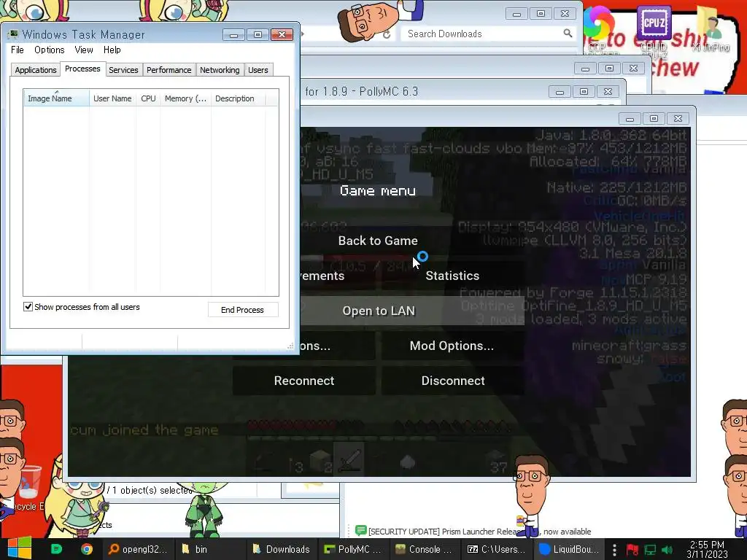
Task: Maximize the Windows Task Manager window
Action: click(x=258, y=35)
